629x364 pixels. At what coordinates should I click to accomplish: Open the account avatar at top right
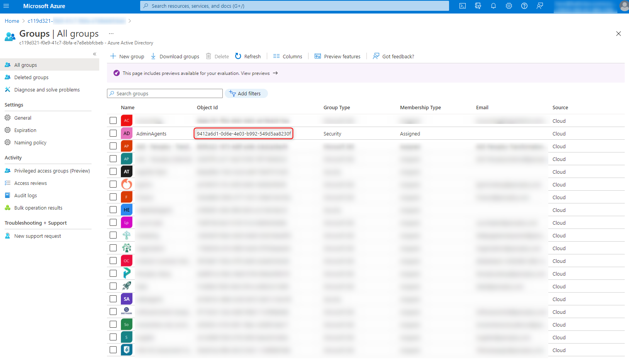[624, 6]
